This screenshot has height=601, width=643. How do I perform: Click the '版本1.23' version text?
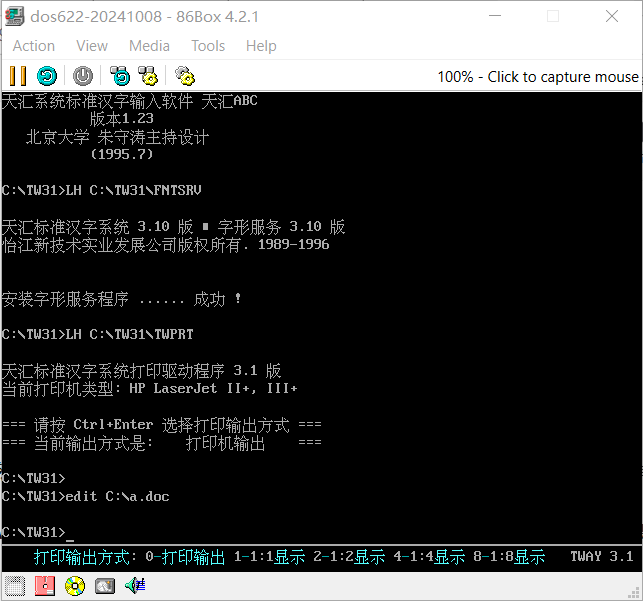tap(121, 118)
